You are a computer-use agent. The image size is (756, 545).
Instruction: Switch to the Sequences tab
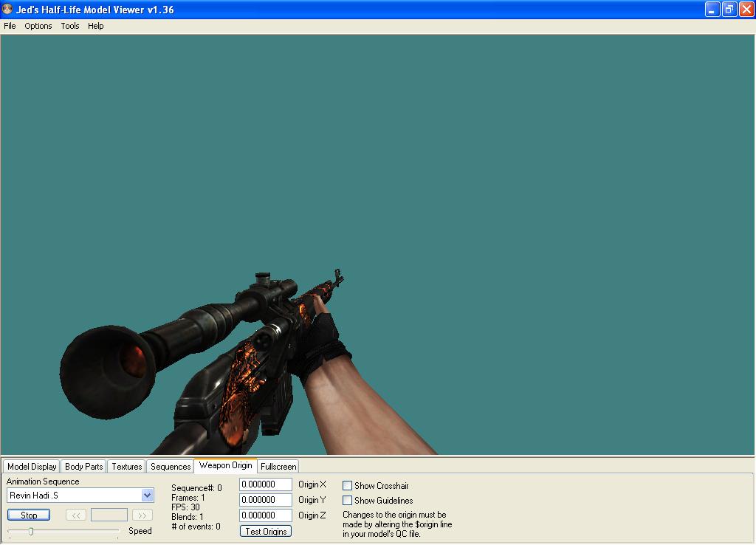(171, 467)
